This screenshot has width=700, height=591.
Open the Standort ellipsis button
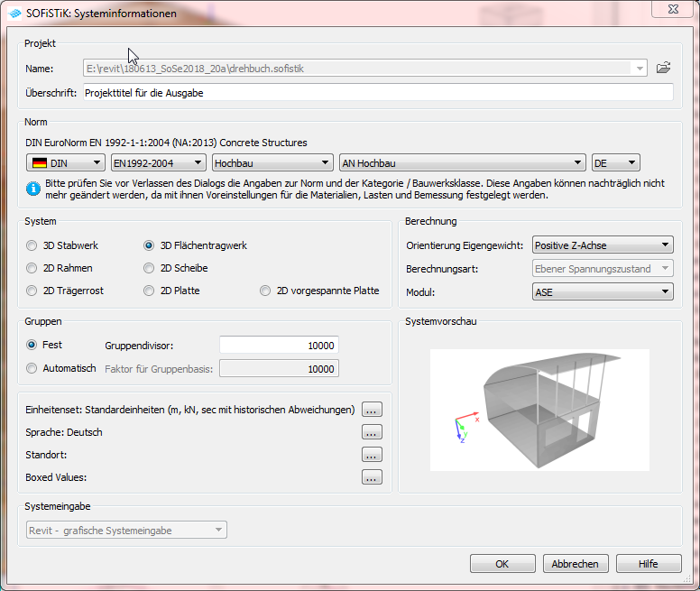click(372, 455)
